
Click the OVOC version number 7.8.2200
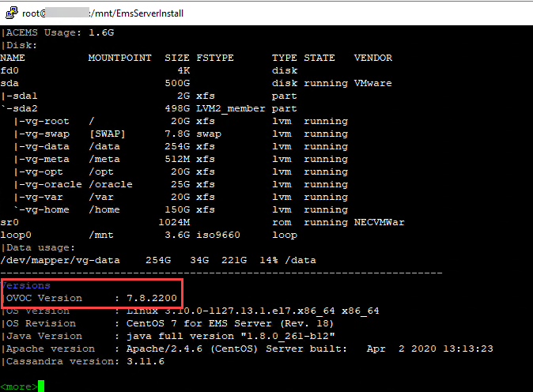pyautogui.click(x=152, y=298)
